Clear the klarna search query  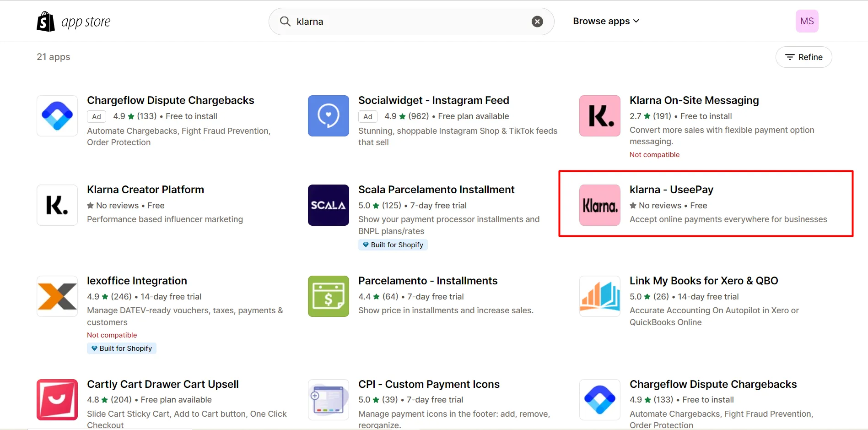[537, 21]
